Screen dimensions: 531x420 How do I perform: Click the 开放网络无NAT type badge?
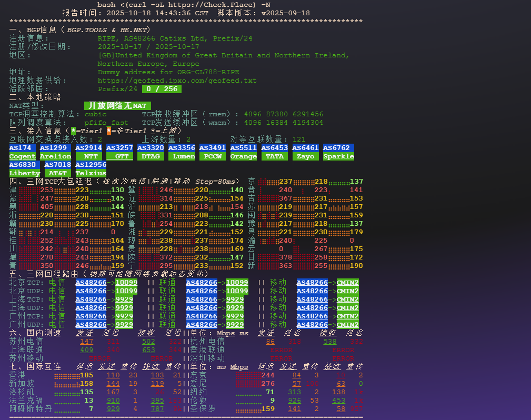(x=117, y=106)
